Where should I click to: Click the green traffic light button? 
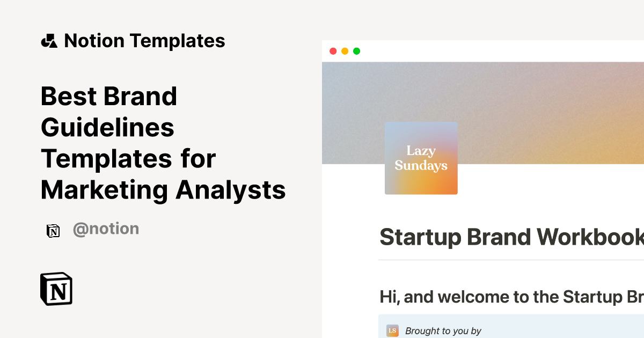coord(356,51)
